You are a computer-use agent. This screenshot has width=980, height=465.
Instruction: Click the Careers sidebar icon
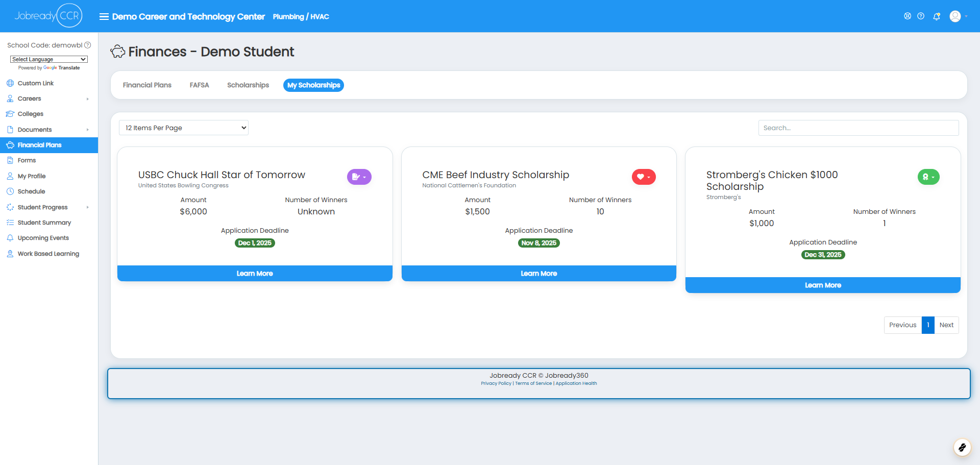point(10,99)
